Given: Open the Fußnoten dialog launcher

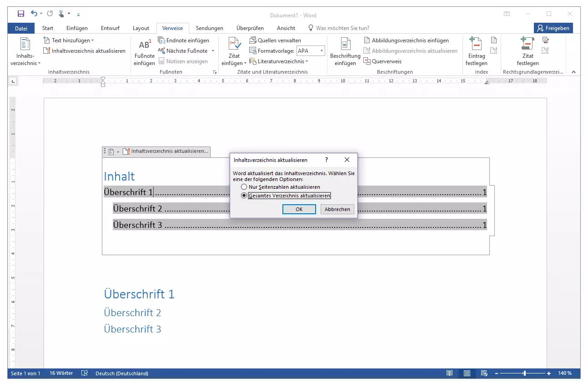Looking at the screenshot, I should [215, 72].
